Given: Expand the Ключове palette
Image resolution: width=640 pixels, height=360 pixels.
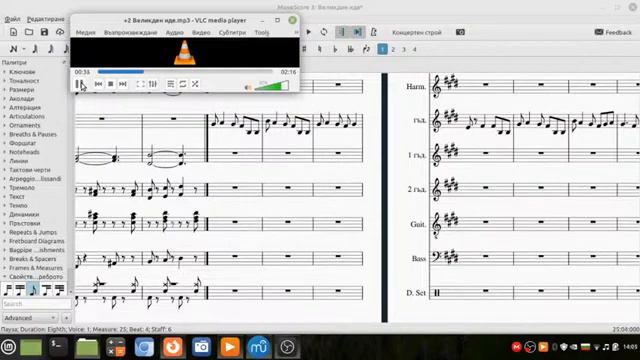Looking at the screenshot, I should click(22, 72).
